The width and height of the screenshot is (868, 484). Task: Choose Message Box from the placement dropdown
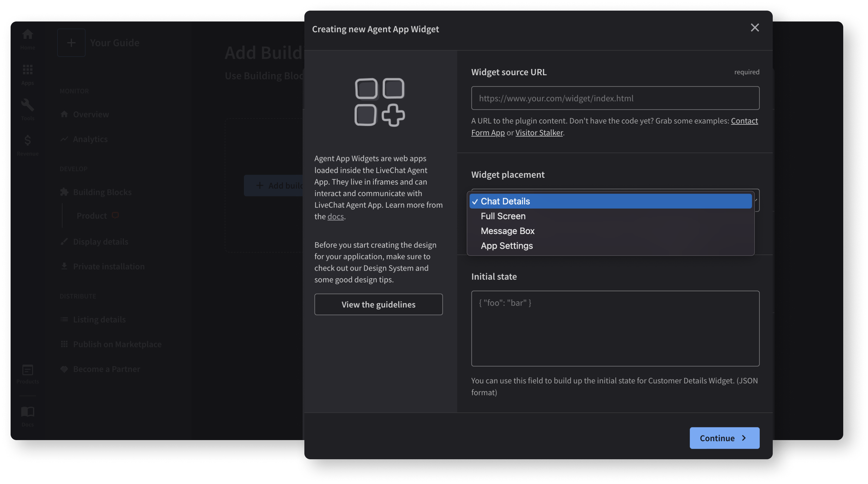click(x=508, y=231)
